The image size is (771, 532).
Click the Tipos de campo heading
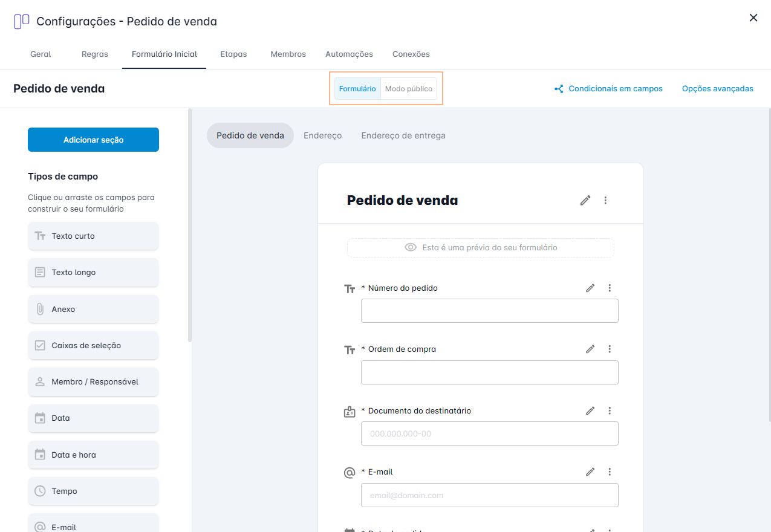(x=63, y=177)
